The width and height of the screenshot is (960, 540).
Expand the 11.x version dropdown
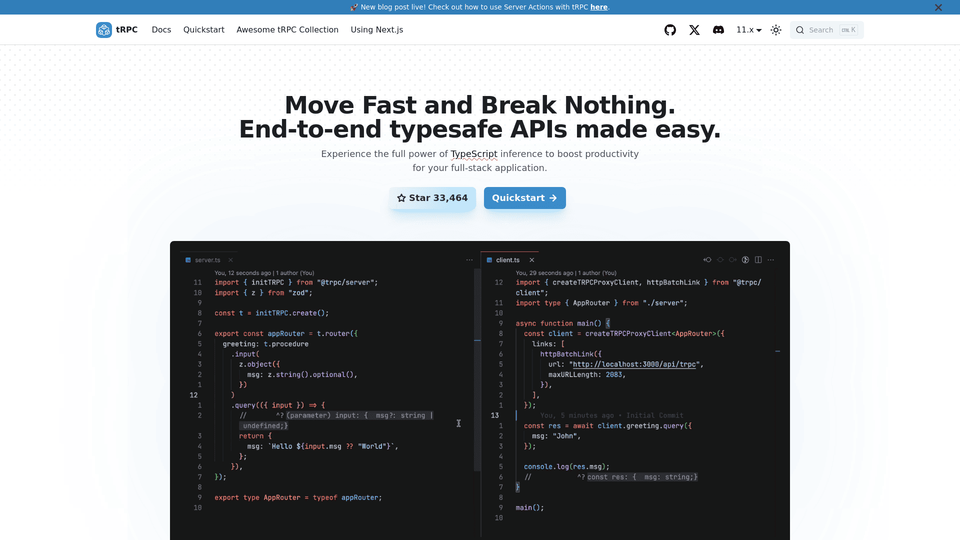[x=748, y=30]
